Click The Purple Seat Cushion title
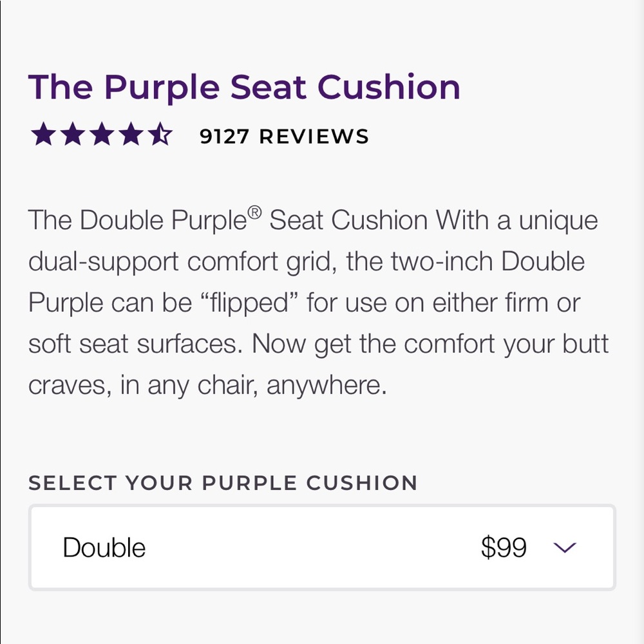Viewport: 644px width, 644px height. (243, 86)
